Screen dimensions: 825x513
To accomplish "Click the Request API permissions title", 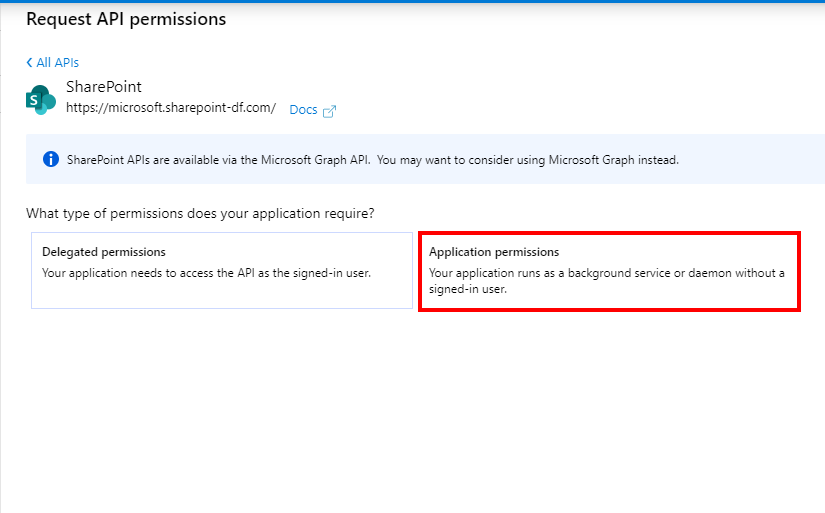I will point(126,19).
